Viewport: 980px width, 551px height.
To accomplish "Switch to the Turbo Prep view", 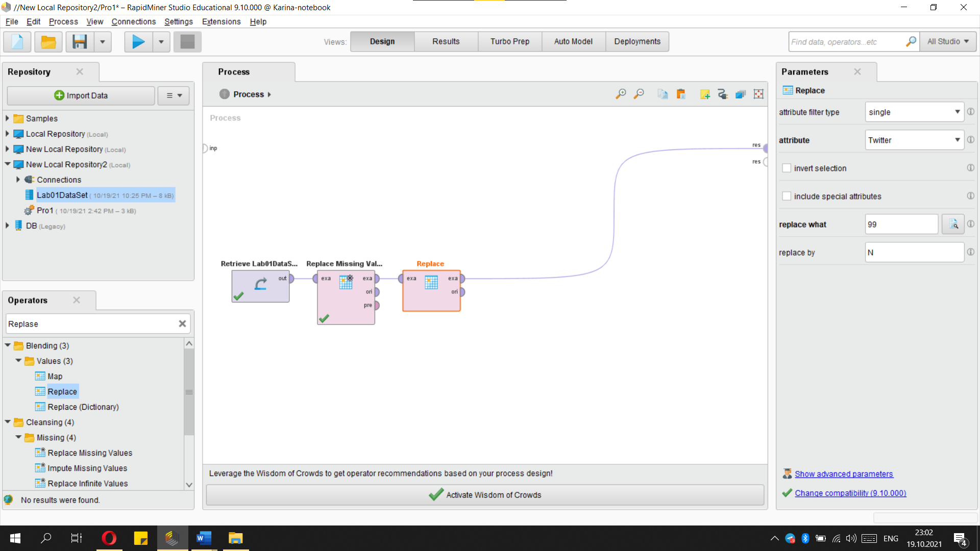I will tap(510, 41).
